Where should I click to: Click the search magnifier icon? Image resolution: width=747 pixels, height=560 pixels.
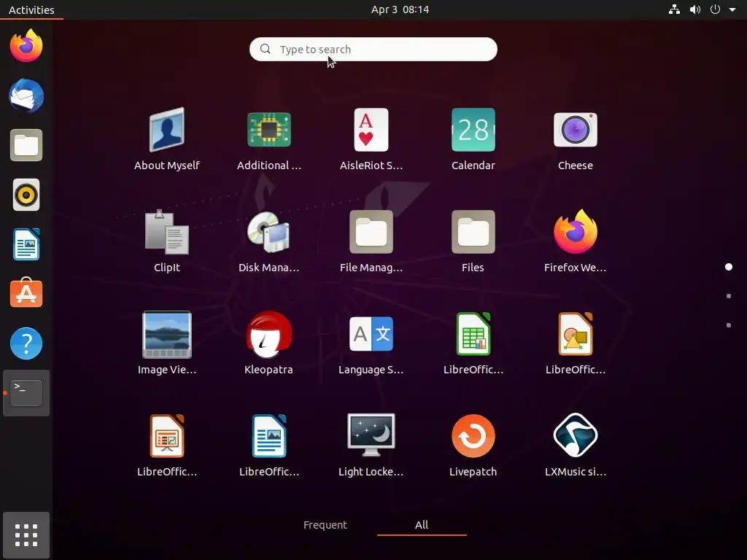(x=266, y=49)
